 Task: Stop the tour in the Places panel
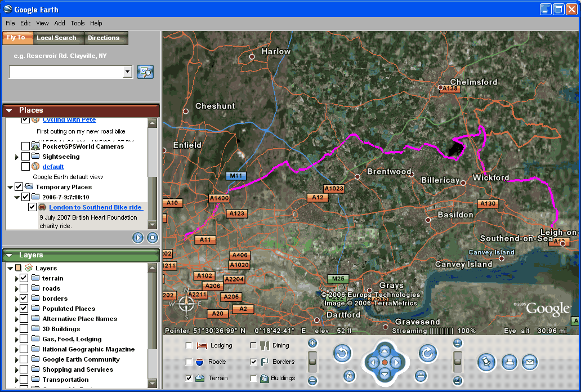153,238
